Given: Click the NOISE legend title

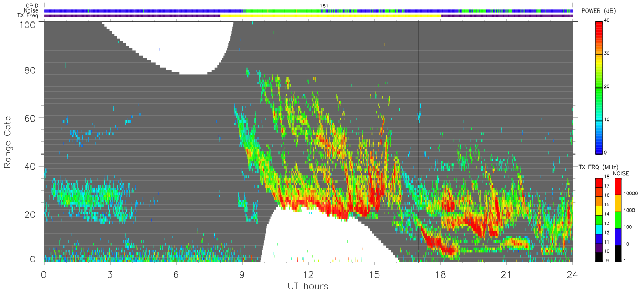Looking at the screenshot, I should tap(621, 173).
